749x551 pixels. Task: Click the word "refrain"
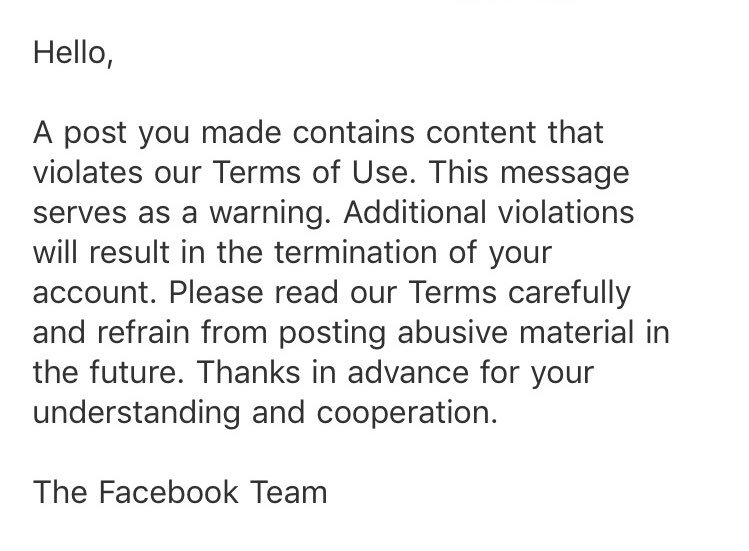click(x=143, y=332)
